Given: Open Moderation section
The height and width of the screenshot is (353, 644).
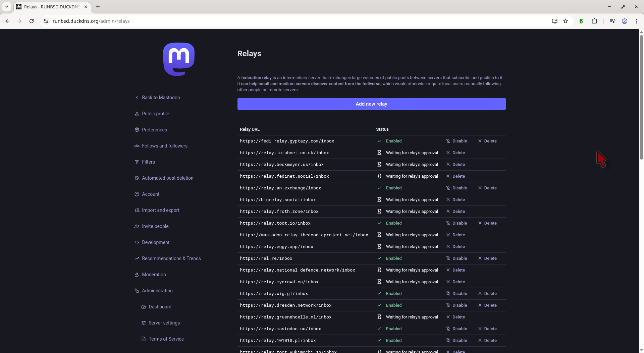Looking at the screenshot, I should [150, 275].
